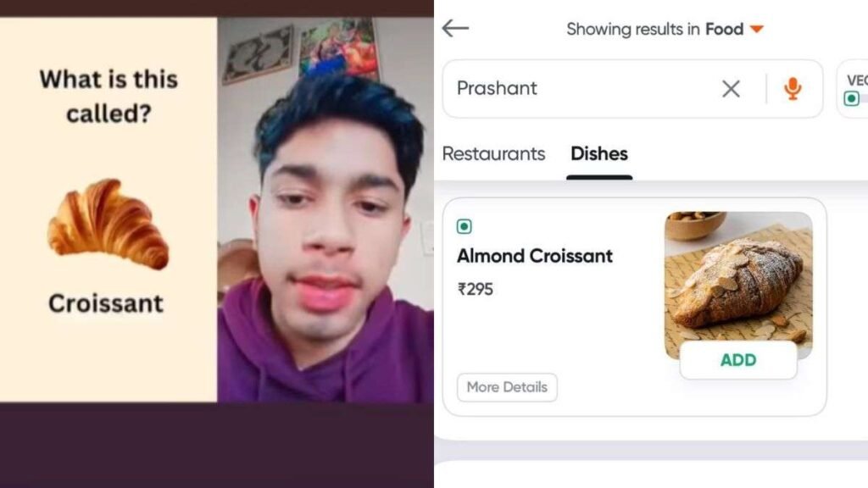Tap the back arrow icon
This screenshot has height=488, width=868.
pos(455,28)
